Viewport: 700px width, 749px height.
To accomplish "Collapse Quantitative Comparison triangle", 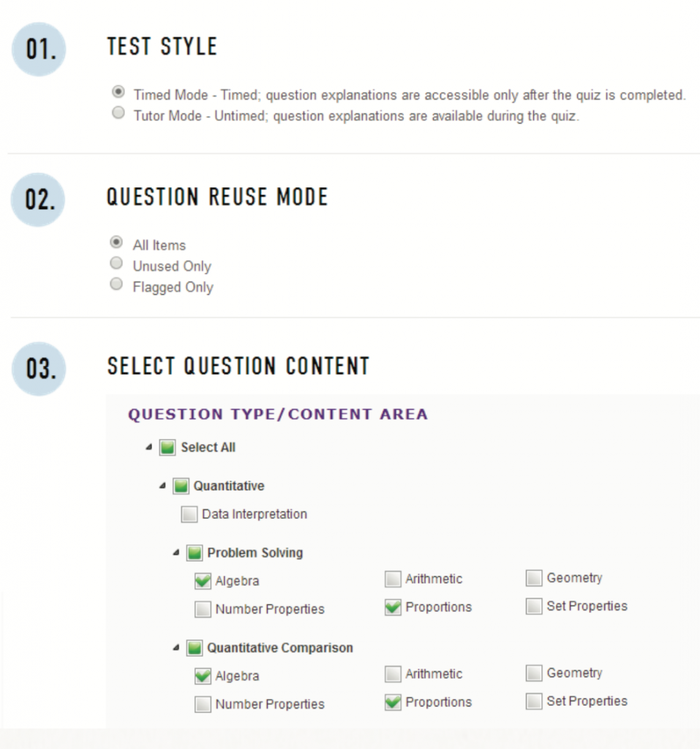I will (x=176, y=648).
